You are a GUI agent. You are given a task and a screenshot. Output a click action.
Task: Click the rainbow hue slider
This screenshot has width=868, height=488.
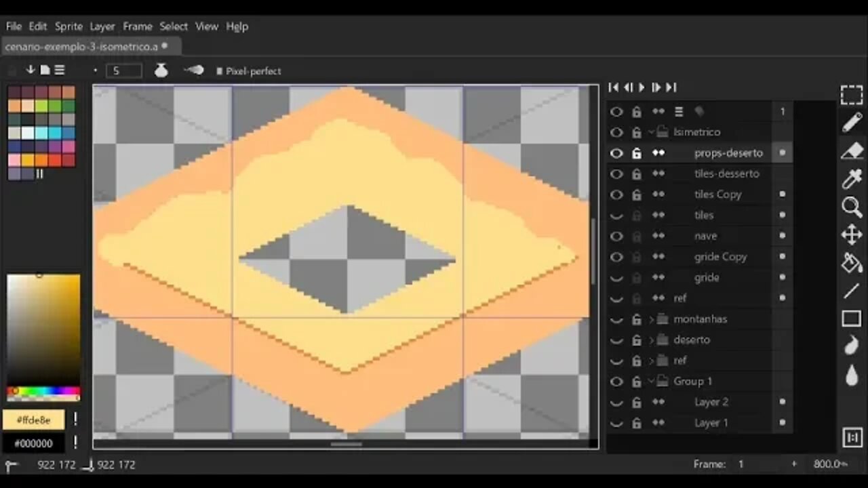[x=43, y=392]
